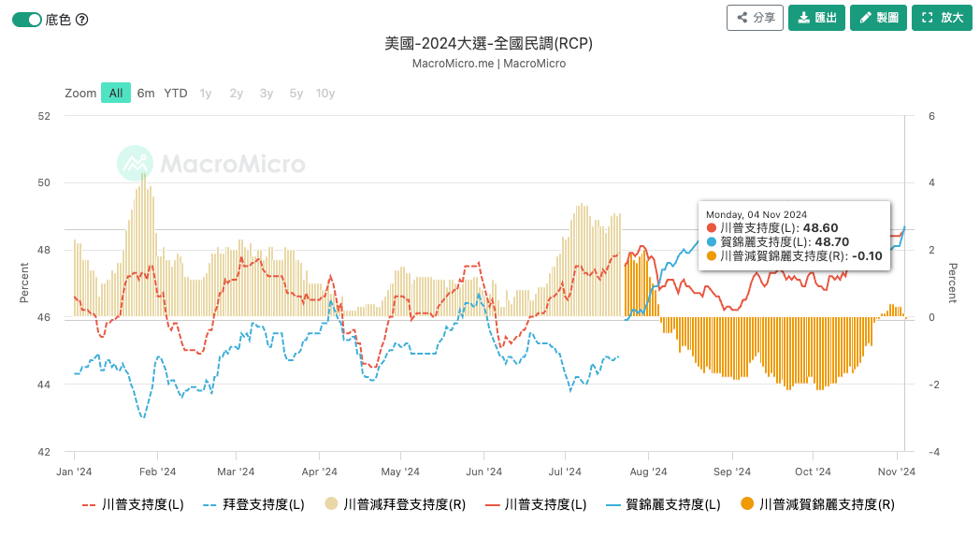
Task: Click the Nov '24 x-axis label
Action: (x=896, y=472)
